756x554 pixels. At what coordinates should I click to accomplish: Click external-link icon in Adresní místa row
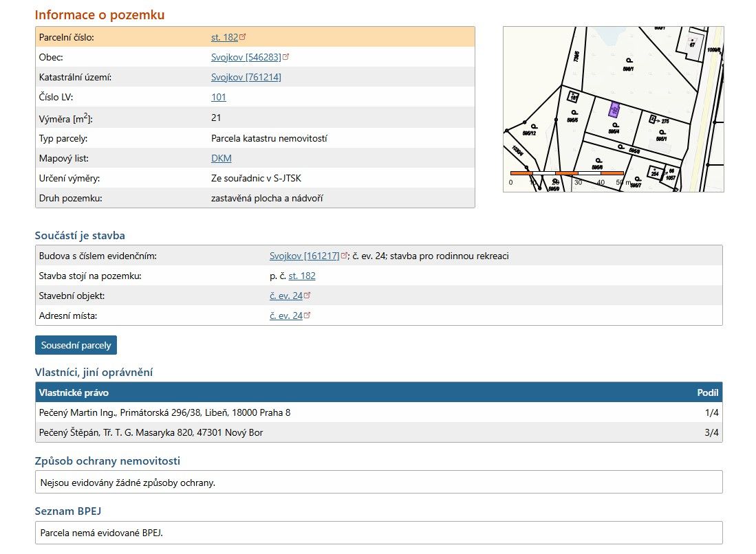tap(307, 315)
